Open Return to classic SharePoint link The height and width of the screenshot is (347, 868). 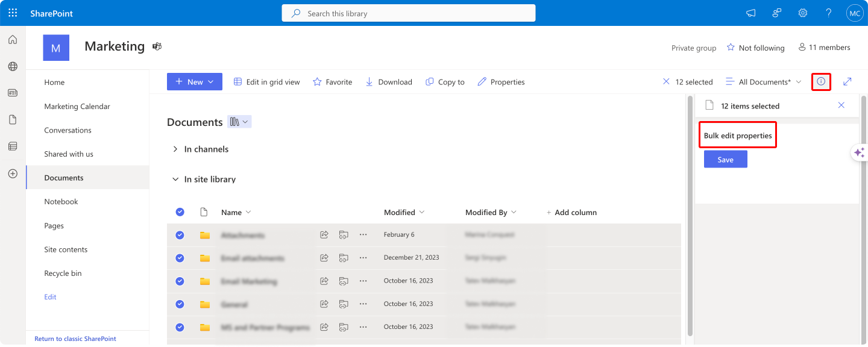tap(75, 339)
